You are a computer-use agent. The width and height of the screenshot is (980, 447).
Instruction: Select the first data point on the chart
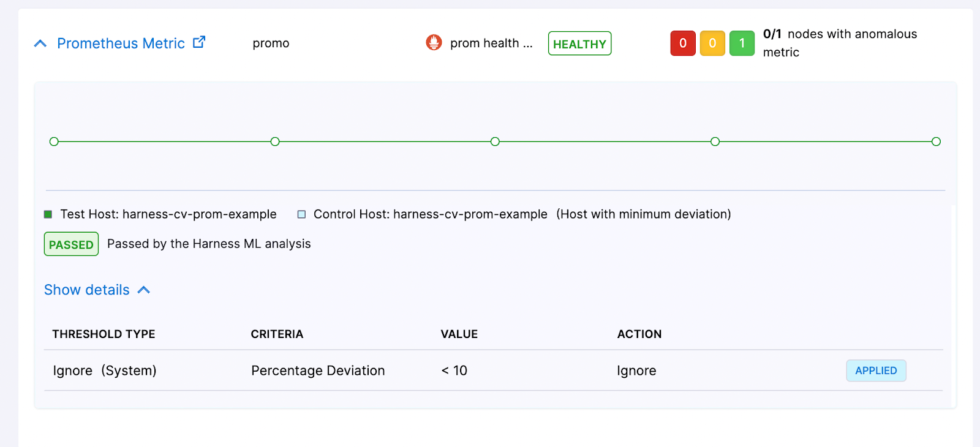click(x=54, y=141)
